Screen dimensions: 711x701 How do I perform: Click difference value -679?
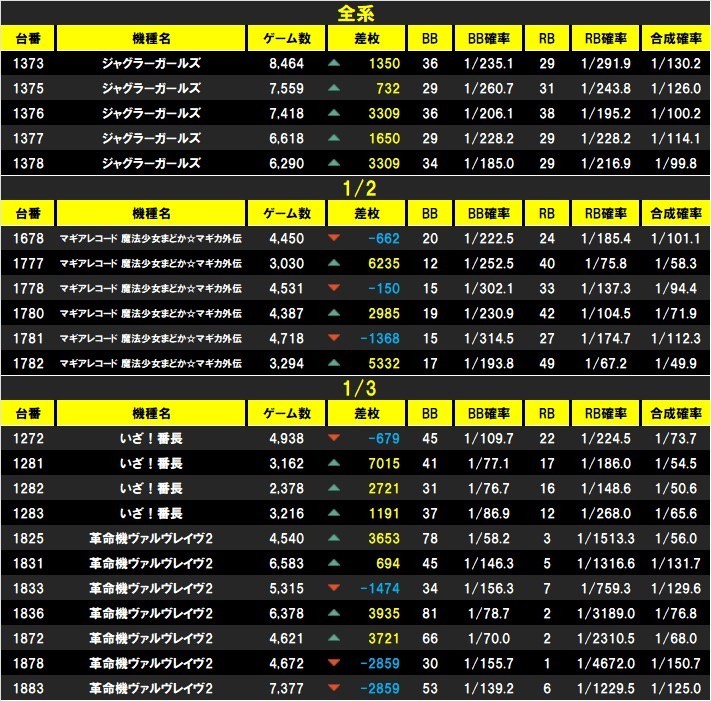click(x=384, y=438)
